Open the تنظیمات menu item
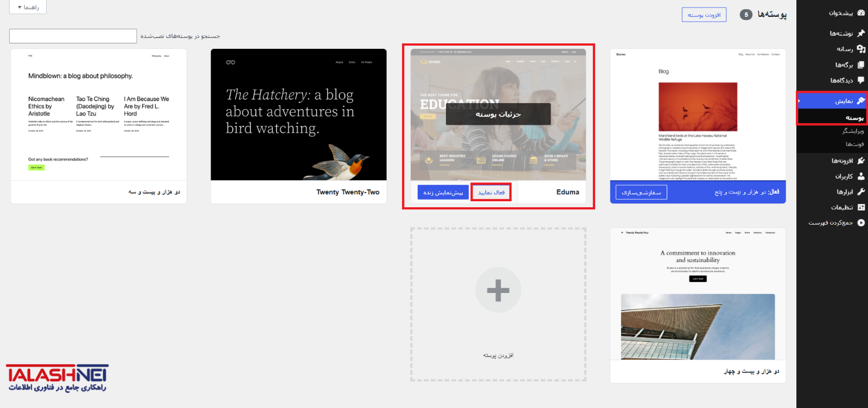Image resolution: width=868 pixels, height=408 pixels. click(x=832, y=207)
